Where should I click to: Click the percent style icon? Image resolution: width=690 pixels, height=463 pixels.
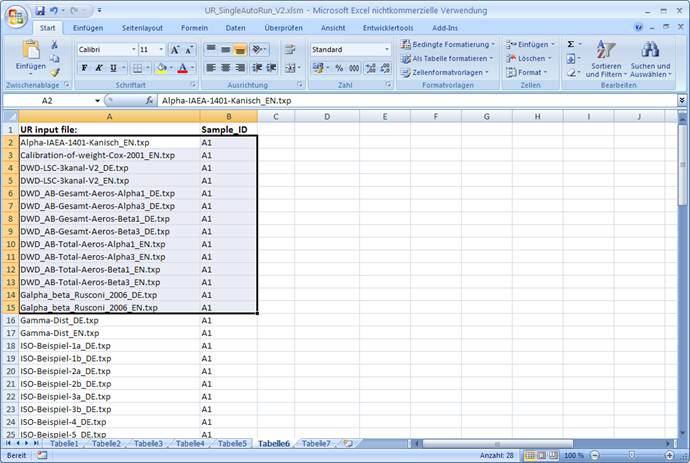pos(339,68)
